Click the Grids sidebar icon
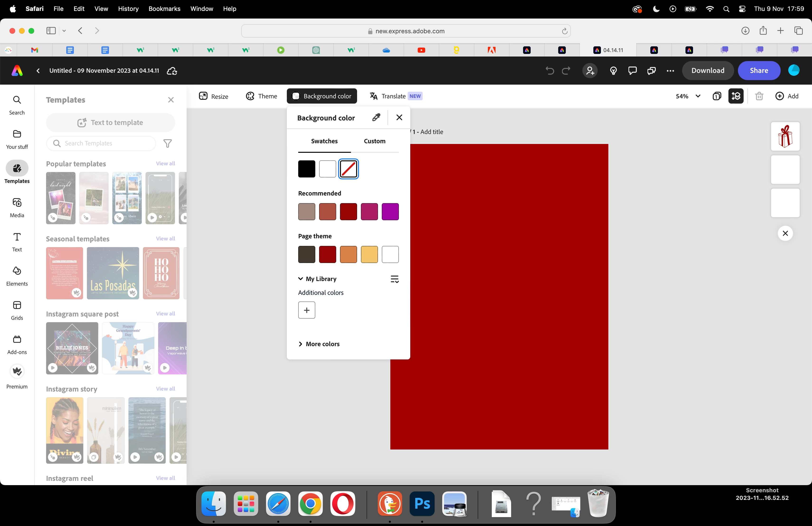812x526 pixels. [x=17, y=310]
